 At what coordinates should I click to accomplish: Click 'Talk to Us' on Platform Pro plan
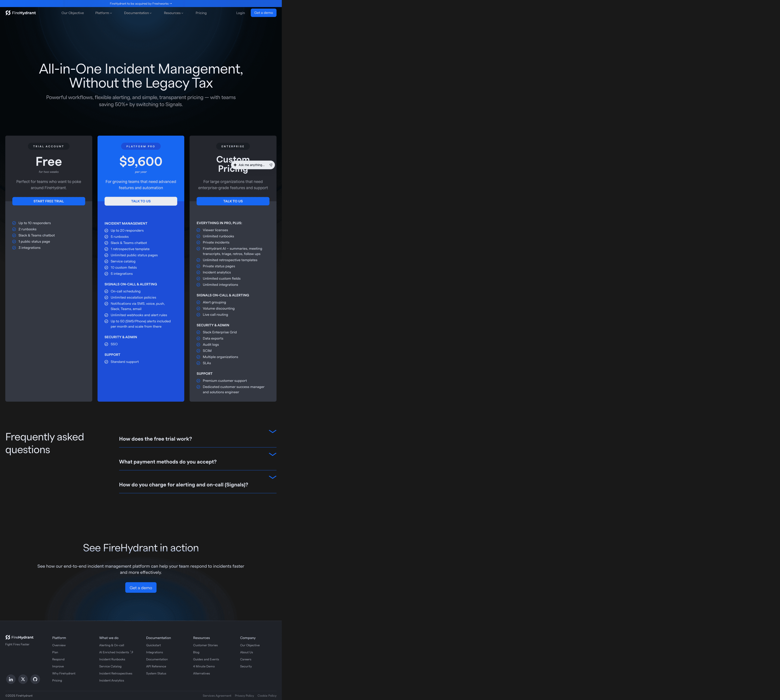(141, 201)
